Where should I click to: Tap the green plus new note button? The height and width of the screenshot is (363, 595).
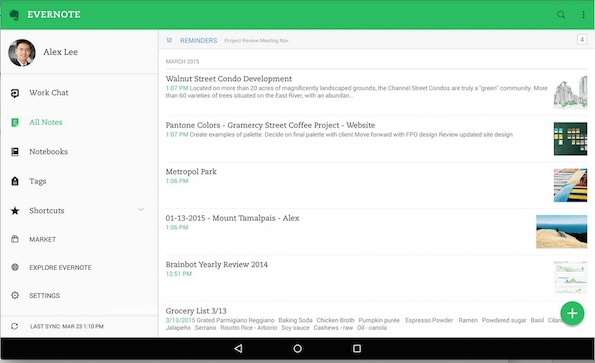[572, 313]
